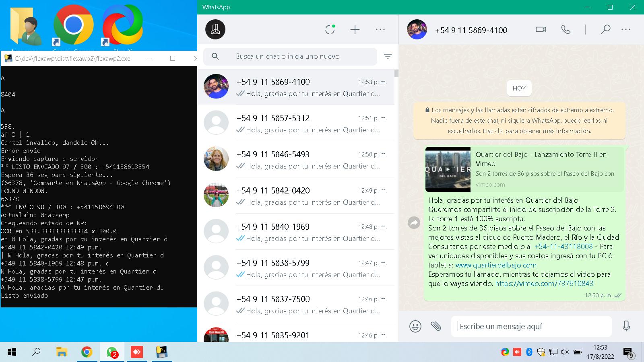Start a new chat with the plus icon
The height and width of the screenshot is (362, 644).
tap(355, 29)
